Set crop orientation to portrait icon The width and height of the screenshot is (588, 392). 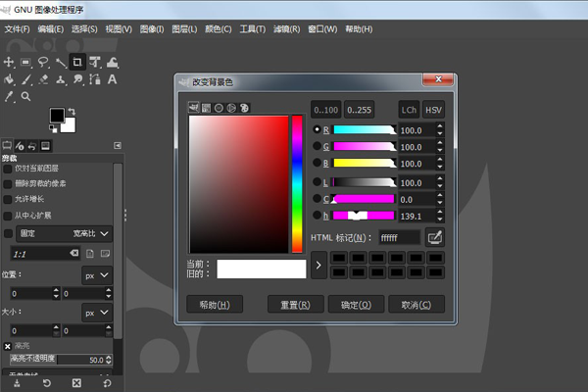[x=90, y=254]
